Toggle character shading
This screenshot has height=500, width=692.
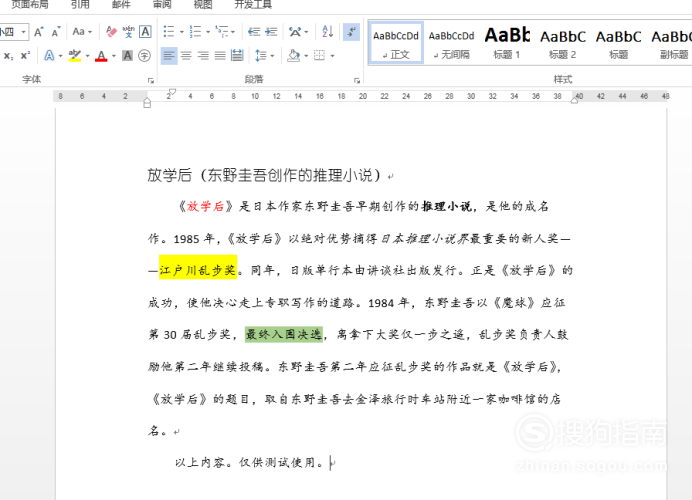coord(128,56)
